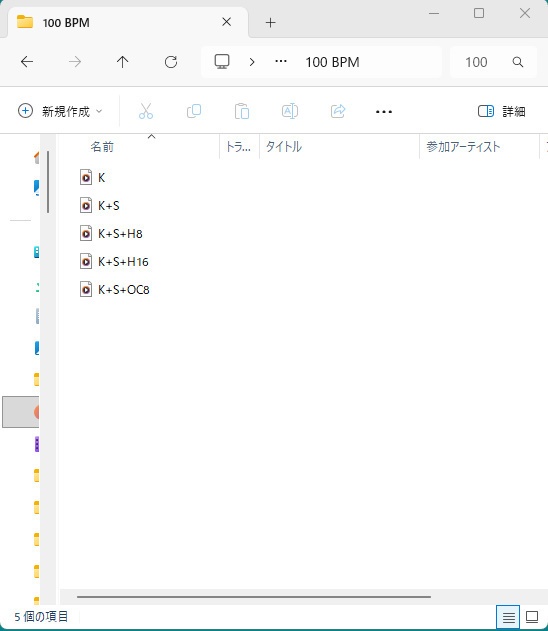The image size is (548, 631).
Task: Switch to large thumbnails view in status bar
Action: click(532, 617)
